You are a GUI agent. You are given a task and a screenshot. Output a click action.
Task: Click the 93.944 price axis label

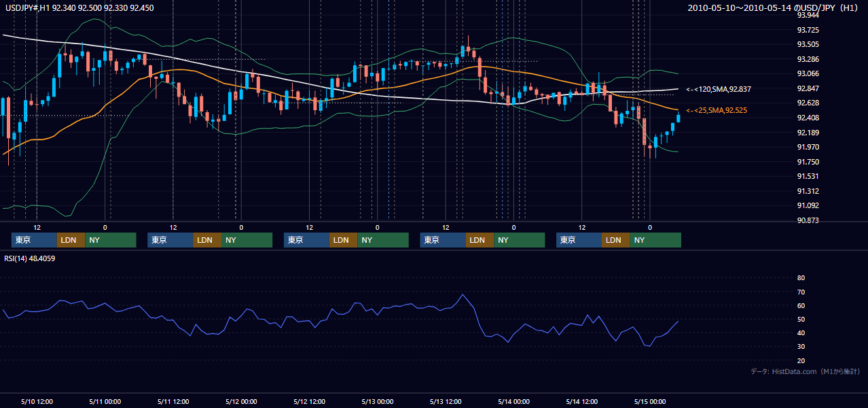[x=808, y=15]
